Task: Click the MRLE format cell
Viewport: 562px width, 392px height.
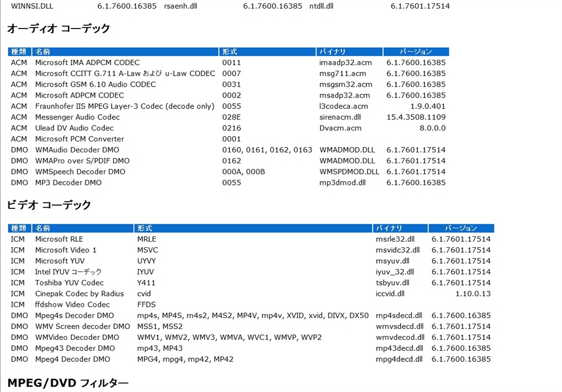Action: coord(147,239)
